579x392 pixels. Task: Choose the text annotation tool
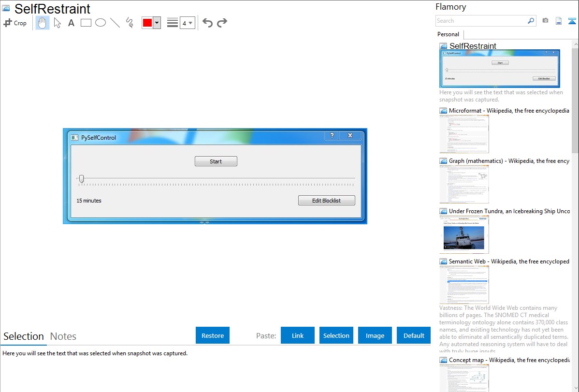click(71, 23)
